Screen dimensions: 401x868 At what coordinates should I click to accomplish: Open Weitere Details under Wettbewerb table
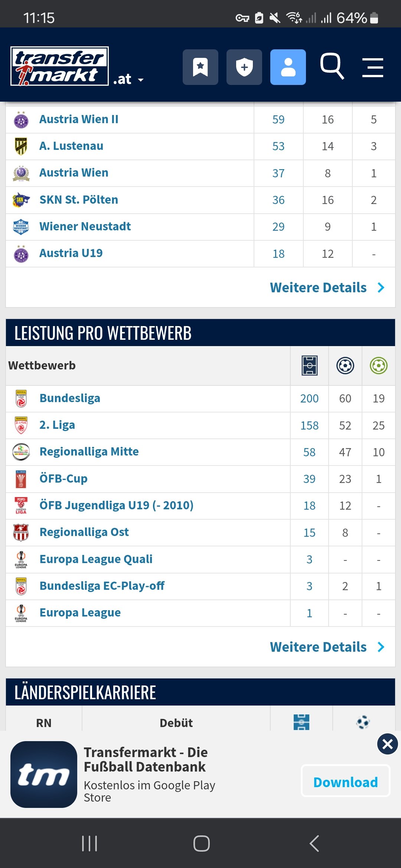point(327,647)
